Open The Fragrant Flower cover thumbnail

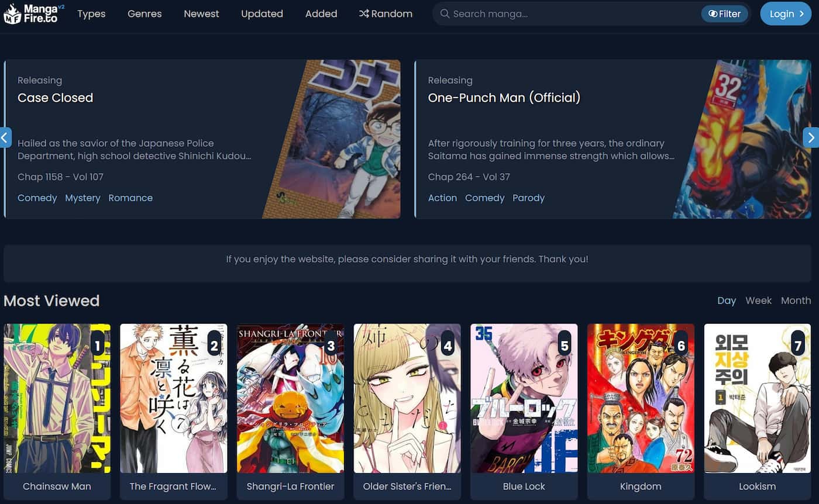(174, 398)
